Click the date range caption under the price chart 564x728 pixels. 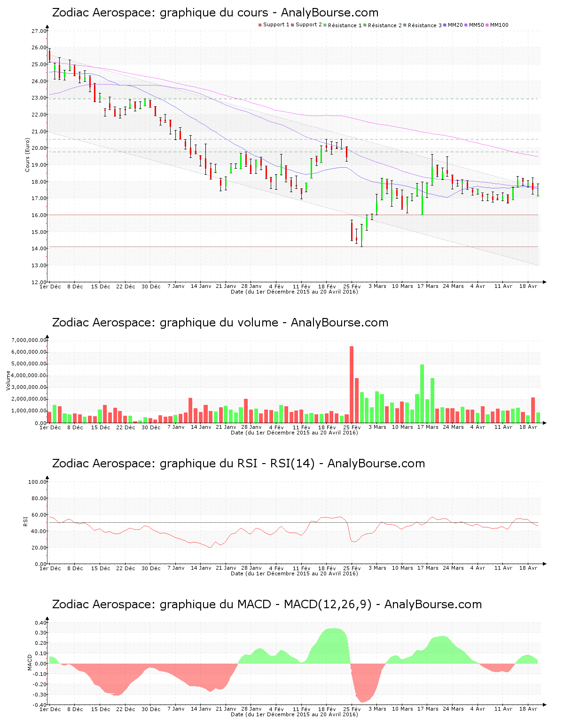pos(294,292)
